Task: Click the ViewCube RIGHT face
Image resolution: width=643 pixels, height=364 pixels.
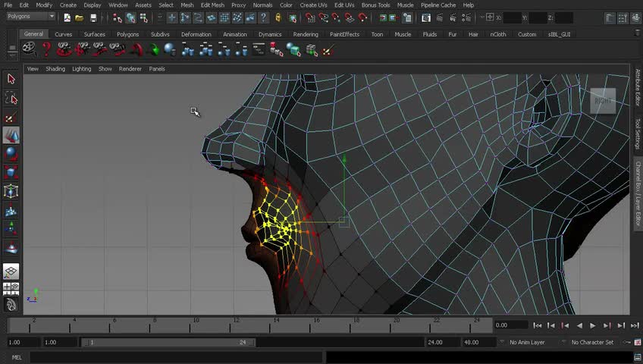Action: click(603, 101)
